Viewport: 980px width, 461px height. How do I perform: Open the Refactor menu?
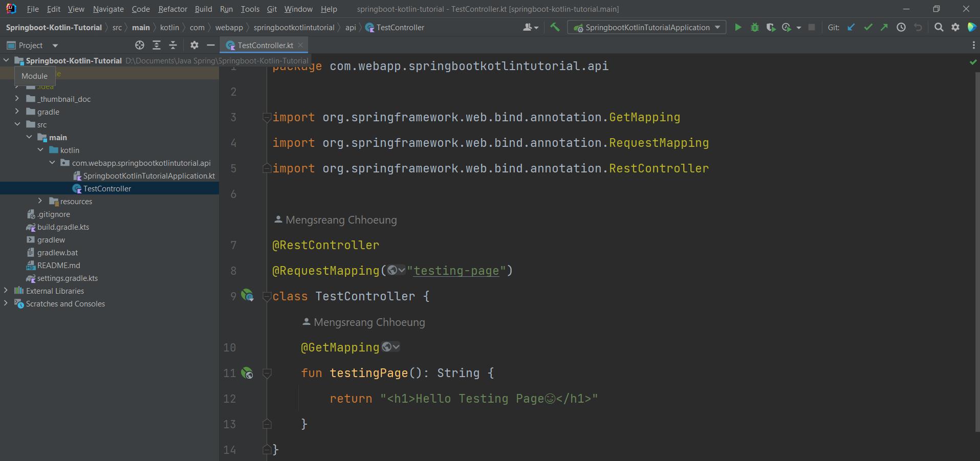pyautogui.click(x=172, y=9)
